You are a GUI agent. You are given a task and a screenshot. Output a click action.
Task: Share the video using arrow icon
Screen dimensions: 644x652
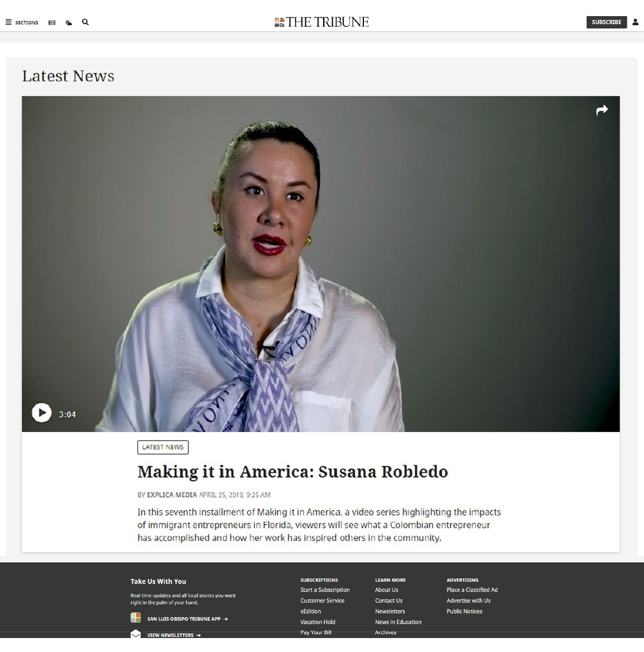pyautogui.click(x=602, y=110)
